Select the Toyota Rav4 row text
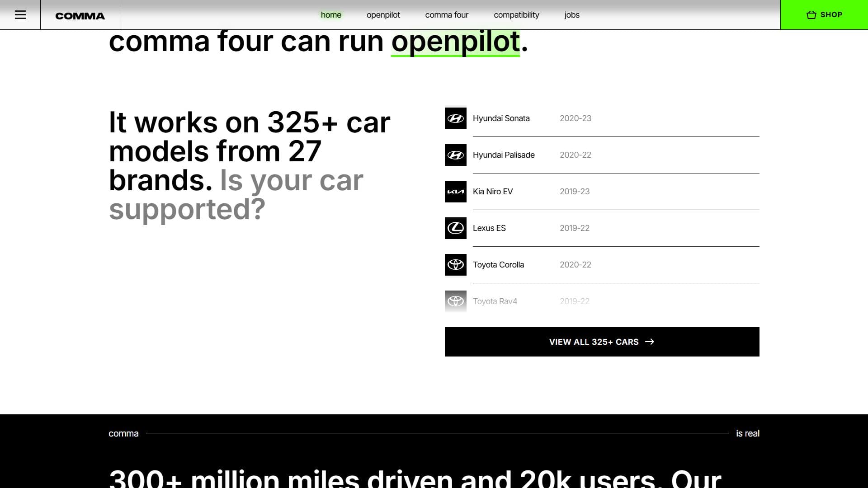 (x=495, y=301)
